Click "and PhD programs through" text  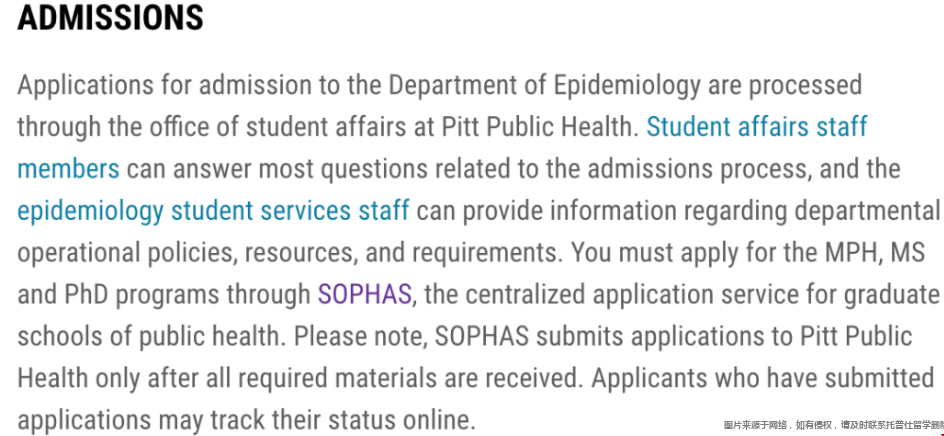click(164, 296)
